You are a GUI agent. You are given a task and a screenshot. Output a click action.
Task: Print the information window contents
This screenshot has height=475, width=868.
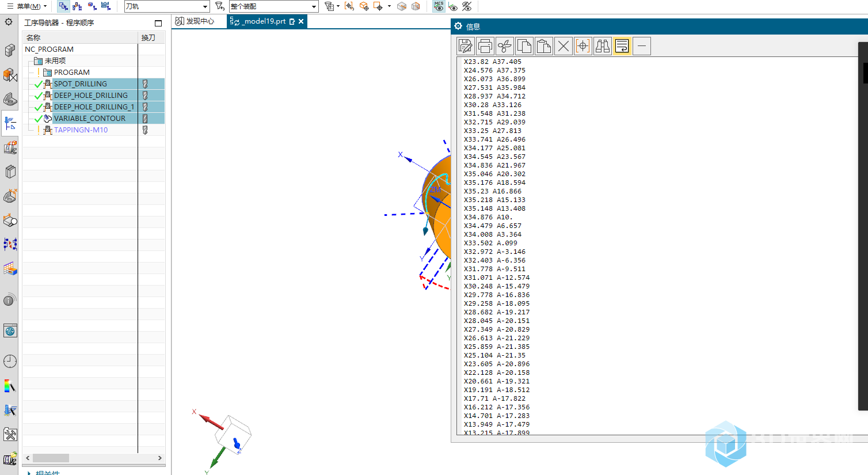pos(485,46)
